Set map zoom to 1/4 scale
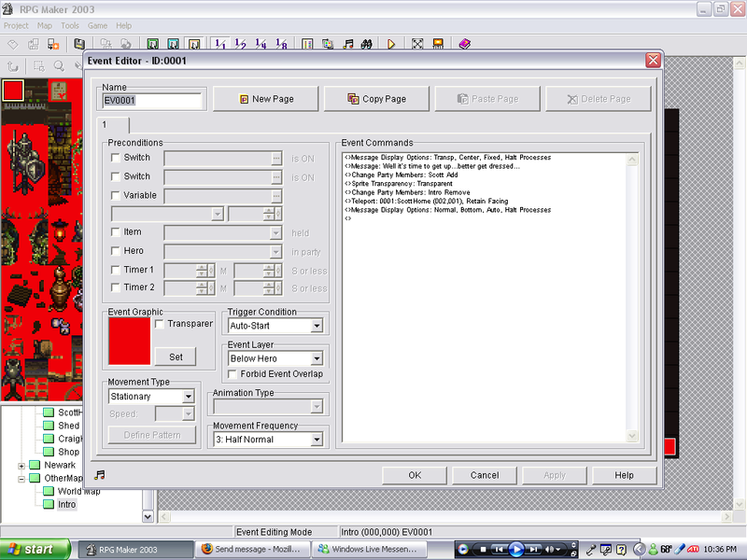The image size is (747, 560). (x=261, y=44)
